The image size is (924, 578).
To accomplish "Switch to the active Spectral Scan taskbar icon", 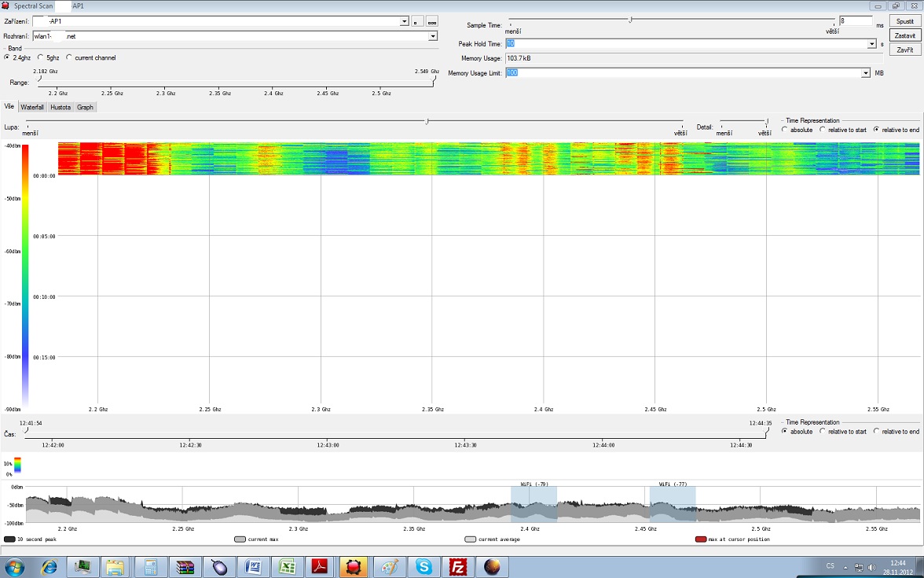I will [x=354, y=568].
